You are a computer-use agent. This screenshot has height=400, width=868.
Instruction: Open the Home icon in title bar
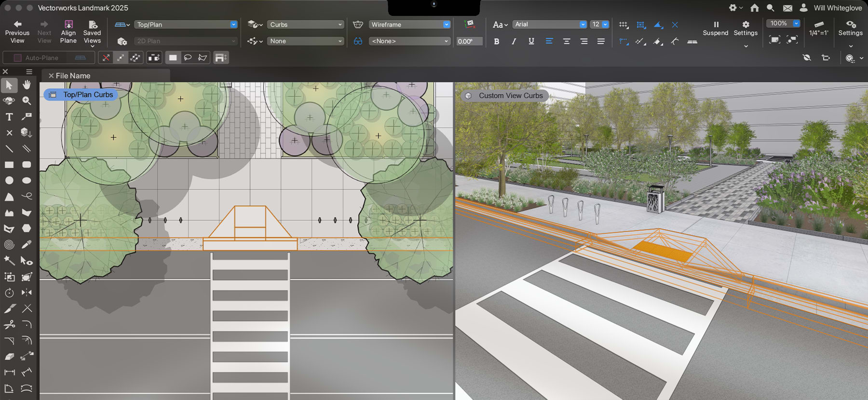(x=755, y=8)
